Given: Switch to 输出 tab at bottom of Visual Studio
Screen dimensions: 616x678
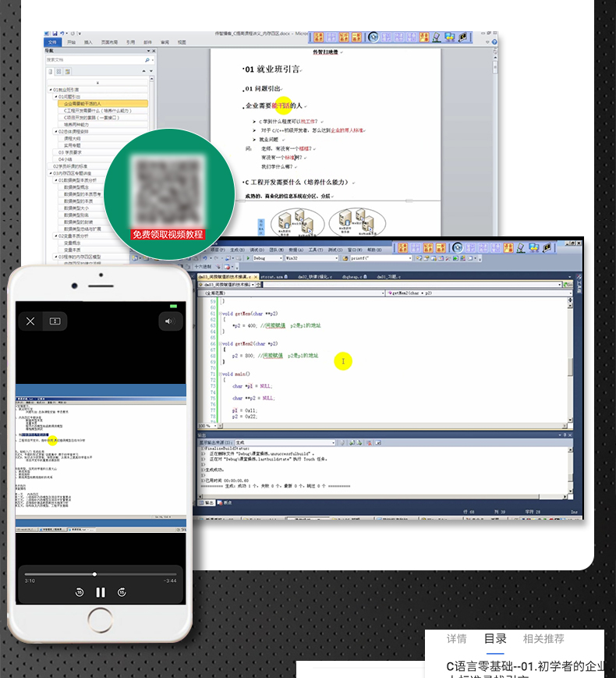Looking at the screenshot, I should 207,503.
